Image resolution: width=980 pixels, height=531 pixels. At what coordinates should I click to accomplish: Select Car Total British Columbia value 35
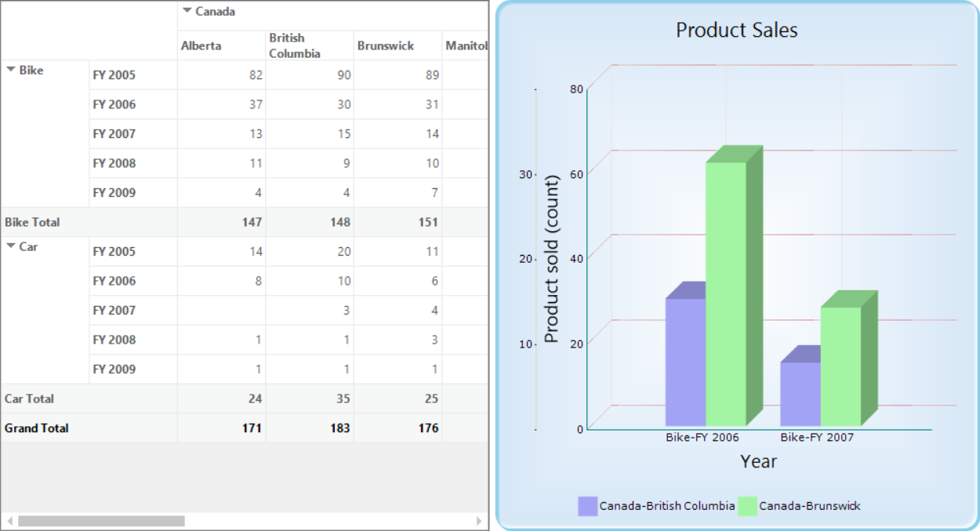coord(310,398)
